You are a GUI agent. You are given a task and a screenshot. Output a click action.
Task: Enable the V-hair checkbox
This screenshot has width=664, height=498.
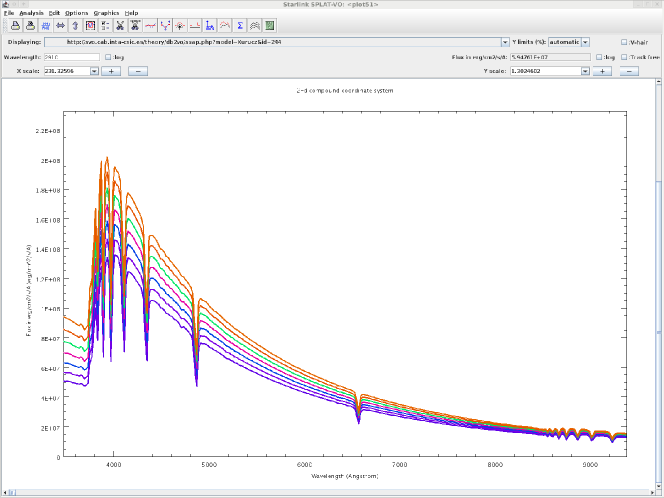coord(625,42)
